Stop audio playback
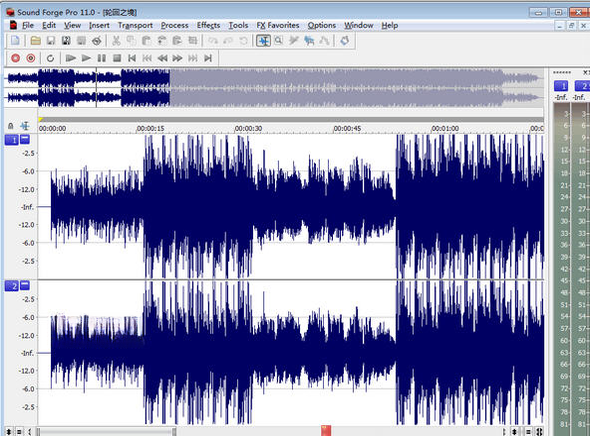590x436 pixels. point(117,58)
